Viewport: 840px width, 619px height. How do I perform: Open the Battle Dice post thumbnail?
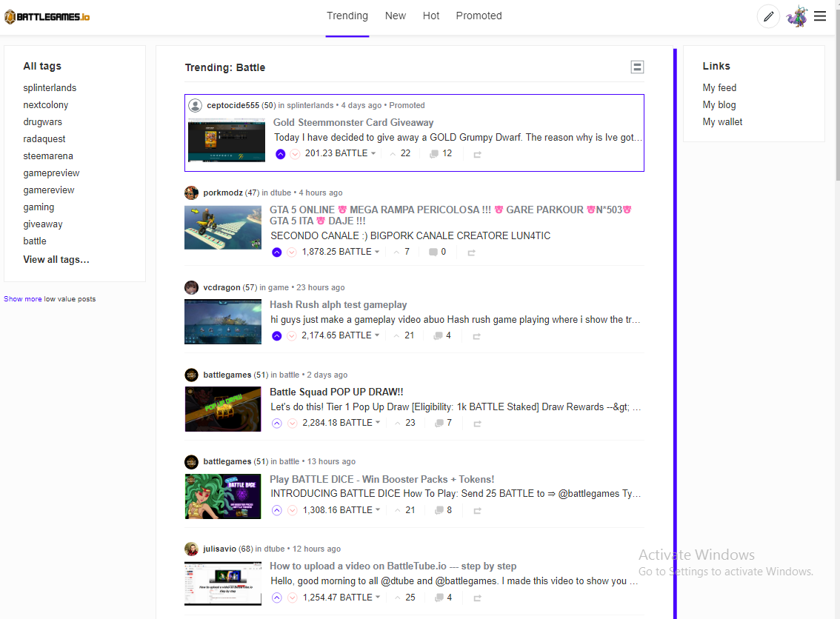coord(223,496)
